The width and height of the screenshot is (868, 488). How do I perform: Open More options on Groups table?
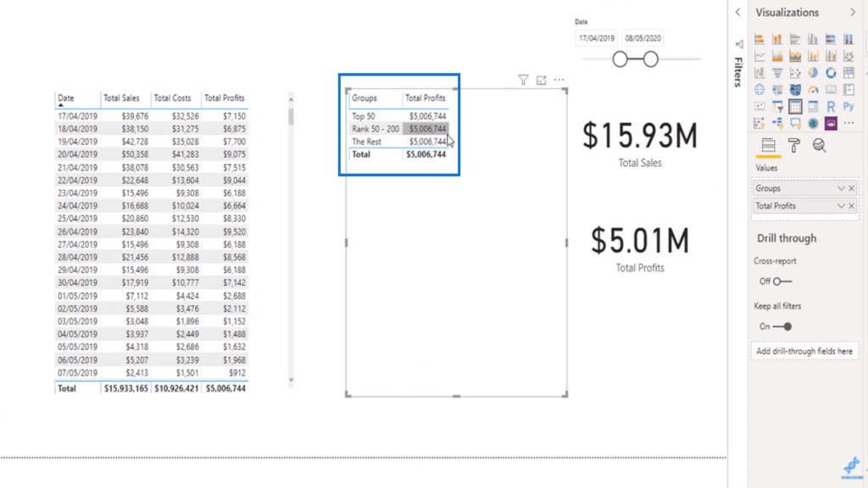(x=559, y=80)
